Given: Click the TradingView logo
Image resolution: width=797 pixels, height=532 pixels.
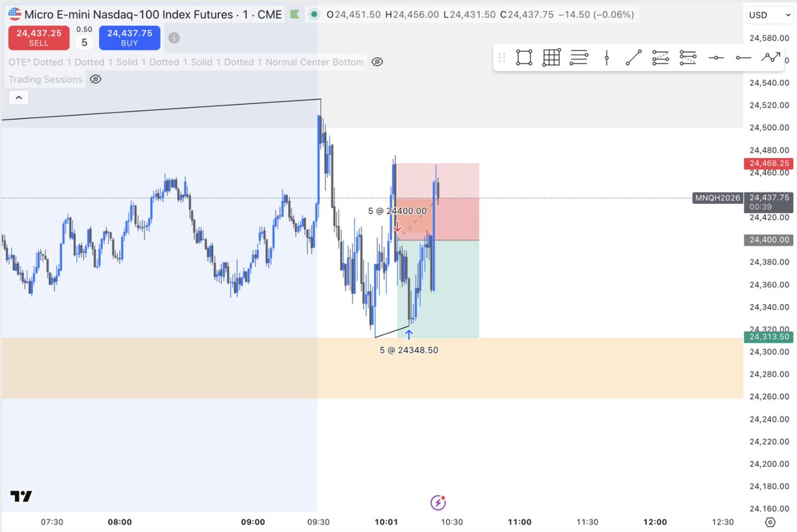Looking at the screenshot, I should (21, 496).
